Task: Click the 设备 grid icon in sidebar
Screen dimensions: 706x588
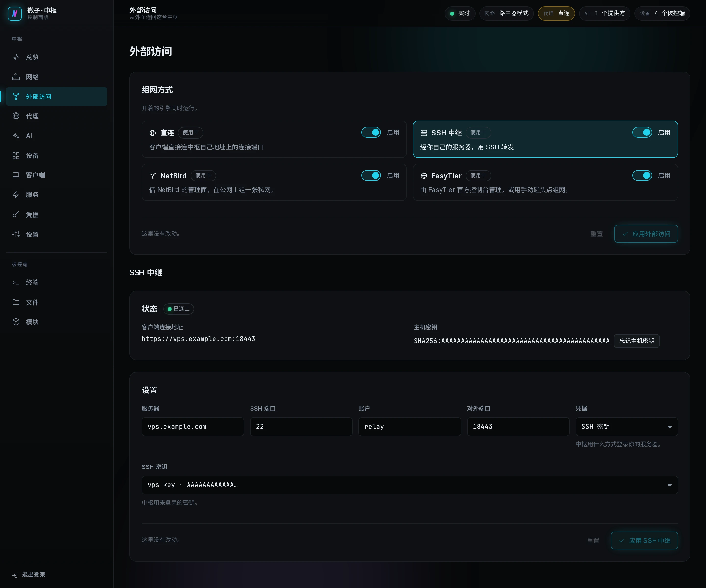Action: point(16,156)
